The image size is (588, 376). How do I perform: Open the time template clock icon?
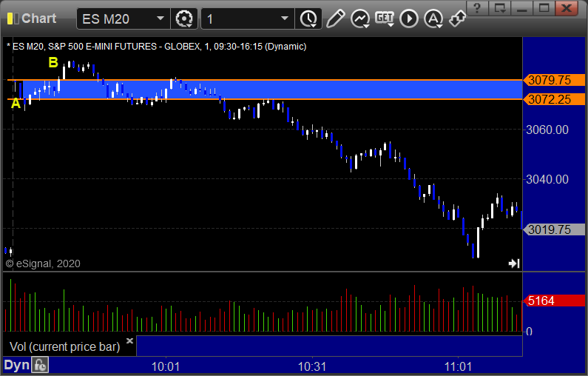point(309,19)
